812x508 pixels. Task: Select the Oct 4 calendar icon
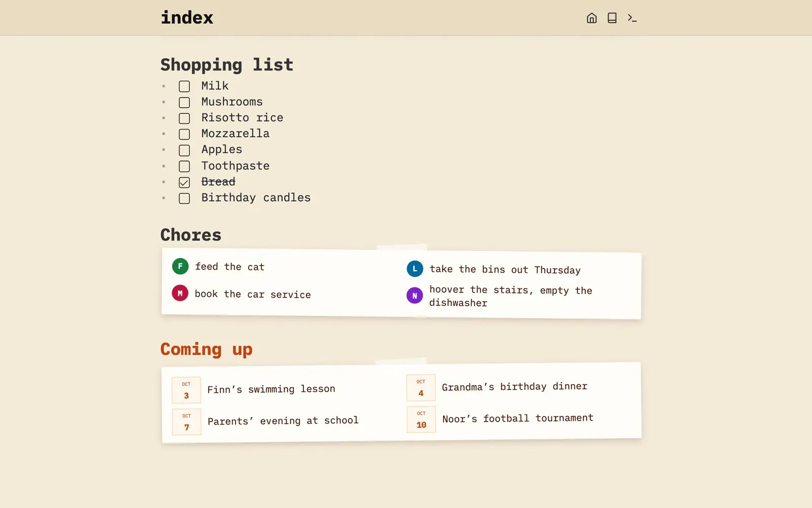421,388
